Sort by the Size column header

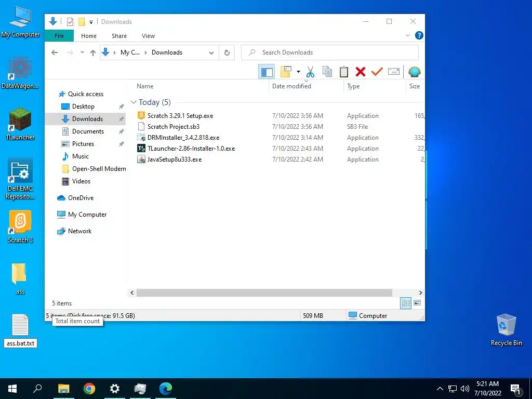pyautogui.click(x=414, y=86)
